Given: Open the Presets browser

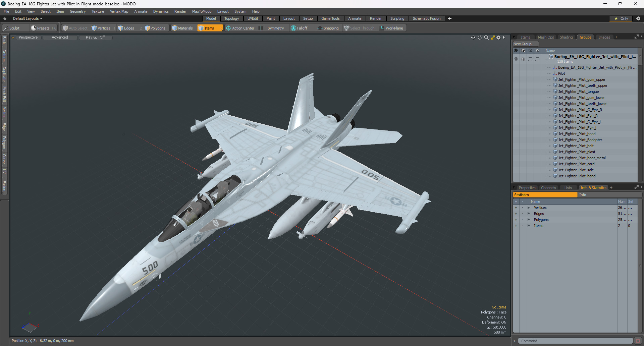Looking at the screenshot, I should point(43,28).
